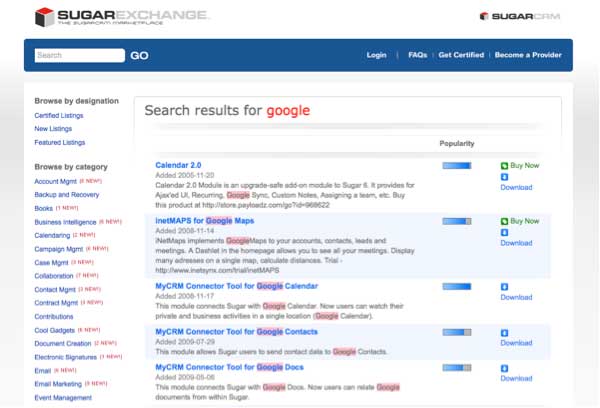The height and width of the screenshot is (408, 600).
Task: Click Download text for Google Contacts connector
Action: 516,343
